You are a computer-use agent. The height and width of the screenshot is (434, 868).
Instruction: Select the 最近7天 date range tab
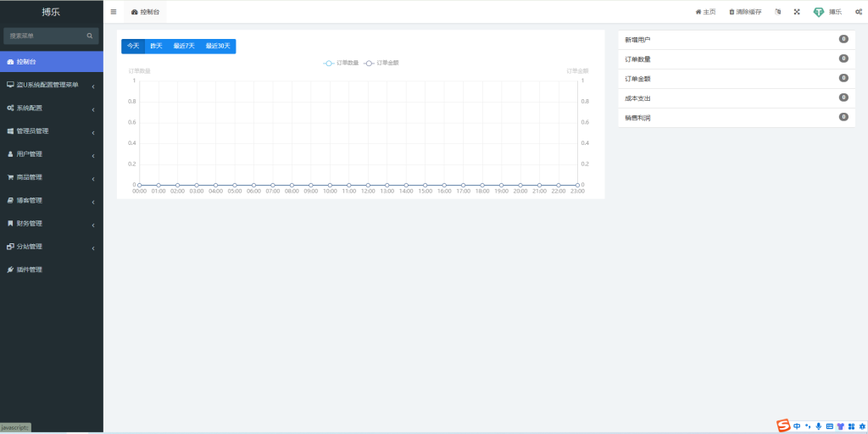tap(184, 46)
